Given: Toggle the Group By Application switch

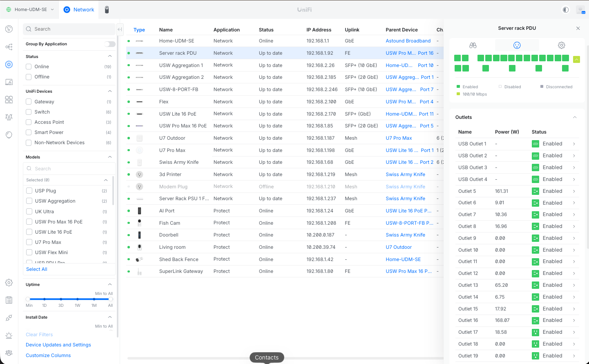Looking at the screenshot, I should click(x=109, y=44).
